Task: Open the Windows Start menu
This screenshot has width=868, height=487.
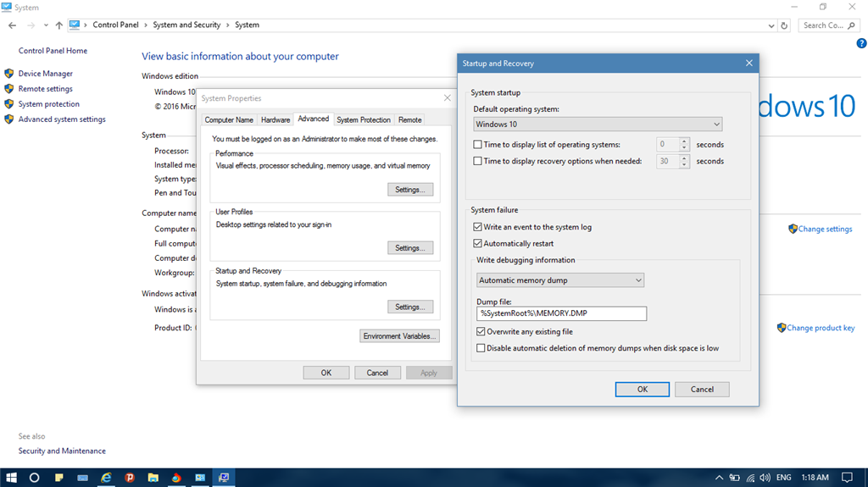Action: point(11,477)
